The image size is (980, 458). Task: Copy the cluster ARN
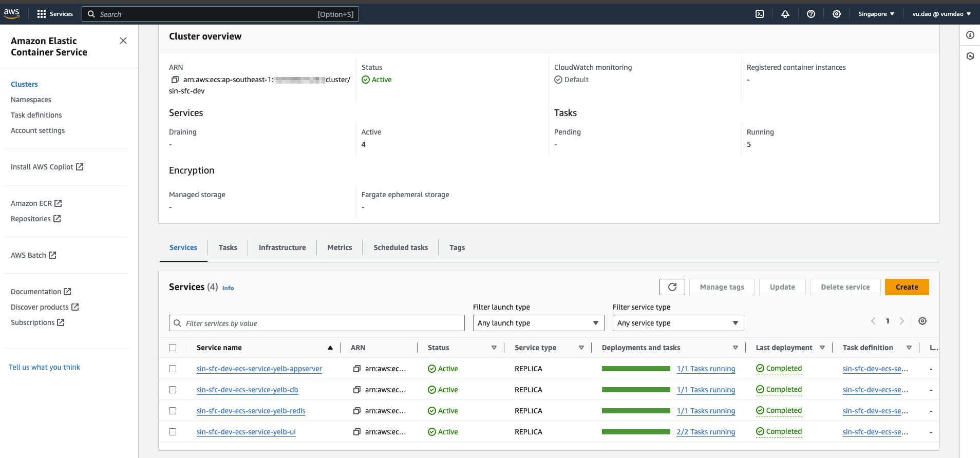click(175, 80)
